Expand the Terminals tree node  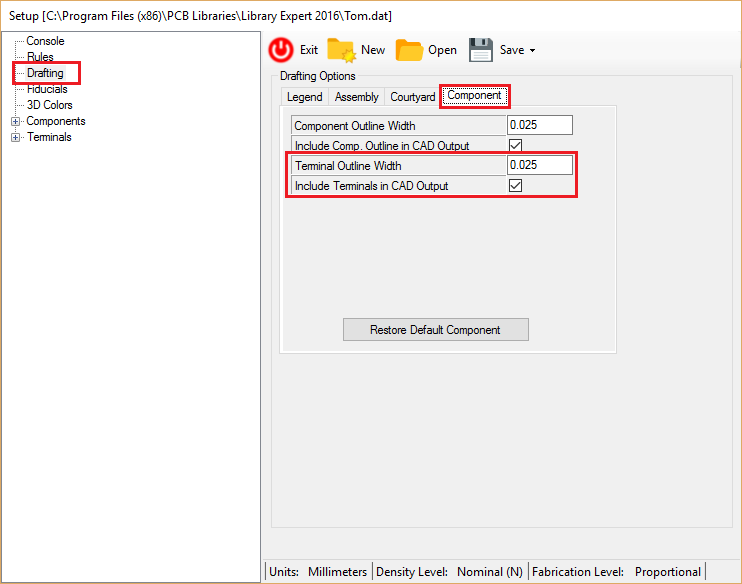(16, 138)
